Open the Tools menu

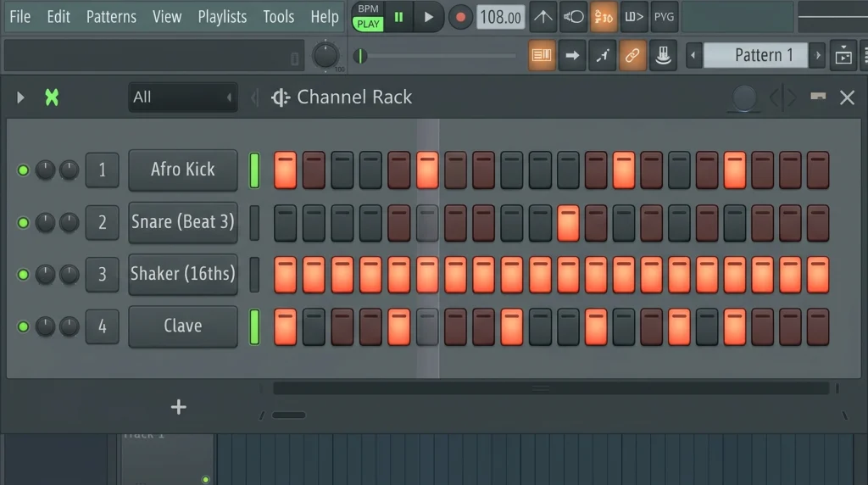tap(278, 17)
